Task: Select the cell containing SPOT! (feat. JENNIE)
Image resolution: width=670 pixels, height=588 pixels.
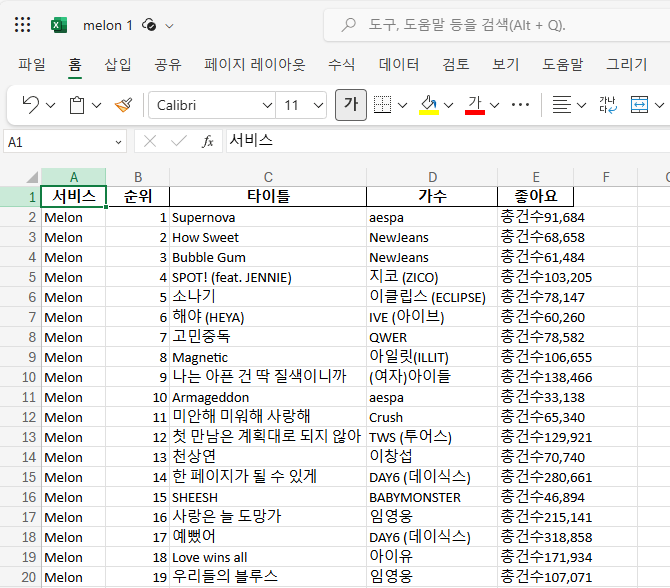Action: 268,277
